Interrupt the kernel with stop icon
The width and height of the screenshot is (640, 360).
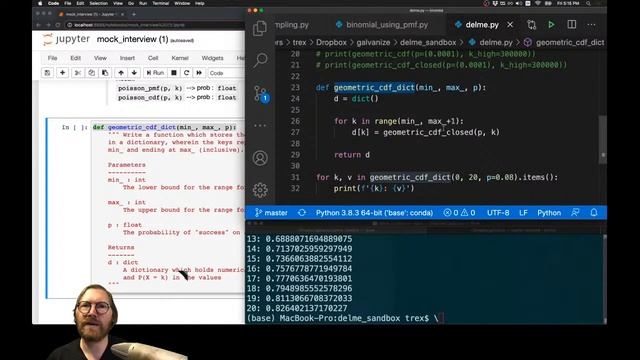click(173, 73)
